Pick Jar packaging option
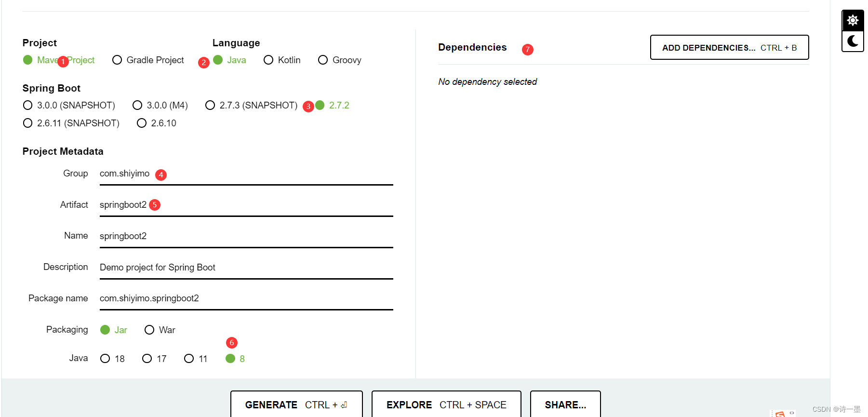868x417 pixels. click(x=114, y=330)
